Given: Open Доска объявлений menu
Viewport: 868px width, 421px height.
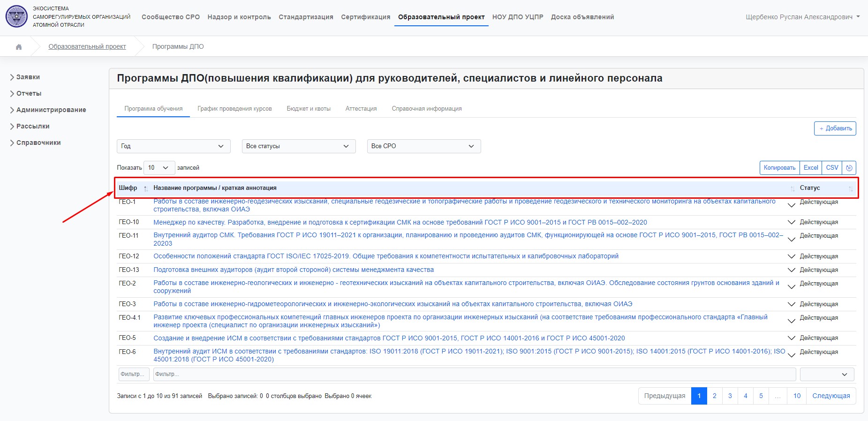Looking at the screenshot, I should click(582, 17).
